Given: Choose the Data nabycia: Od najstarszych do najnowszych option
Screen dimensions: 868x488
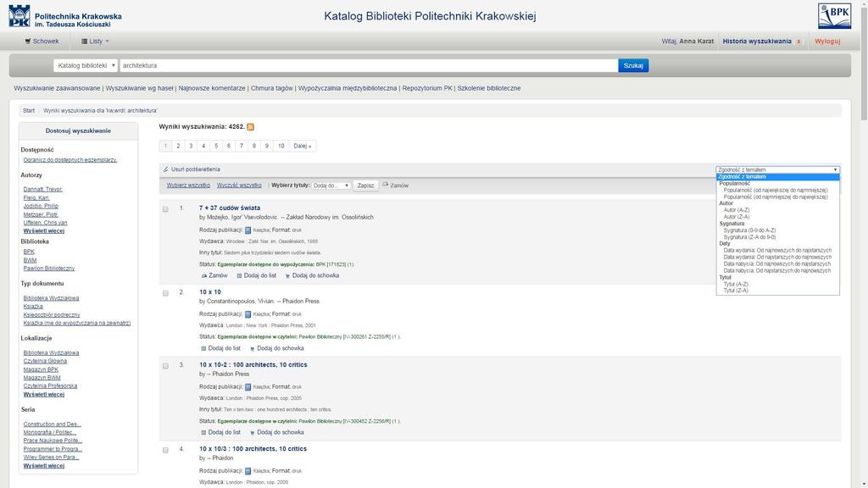Looking at the screenshot, I should (x=776, y=270).
